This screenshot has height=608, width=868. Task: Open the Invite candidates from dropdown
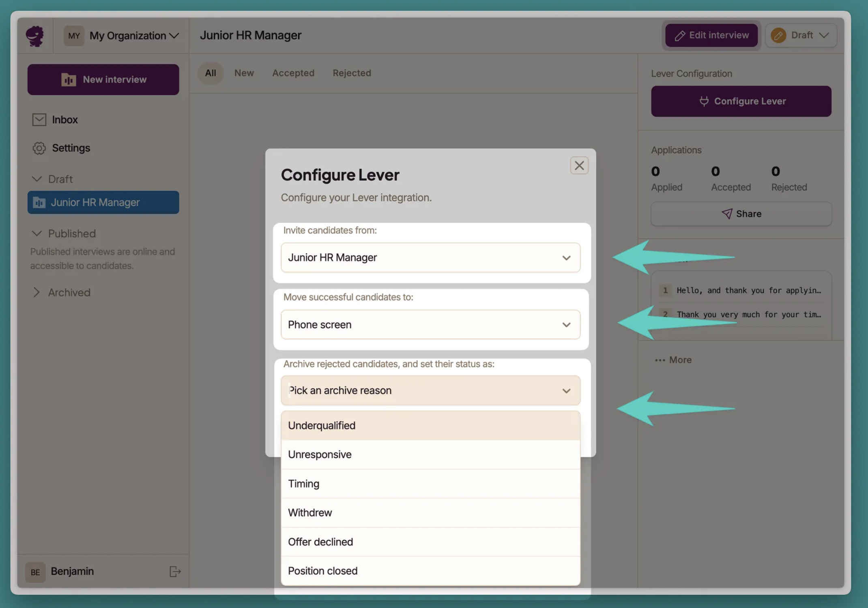[430, 257]
